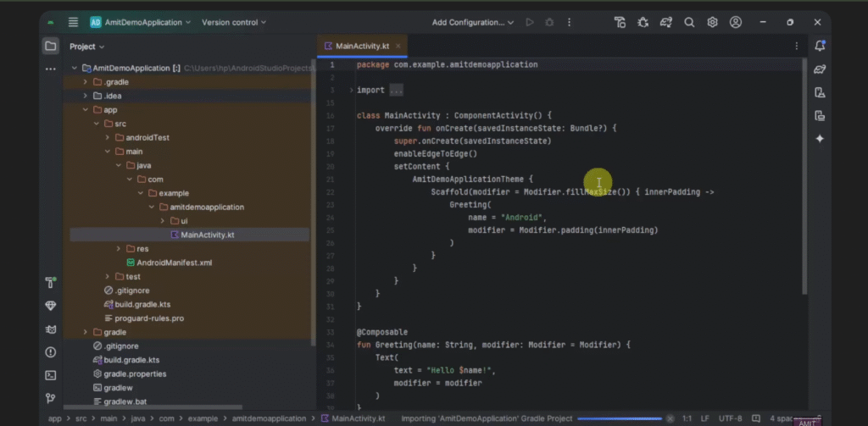This screenshot has width=868, height=426.
Task: Open the Version control dropdown
Action: coord(234,22)
